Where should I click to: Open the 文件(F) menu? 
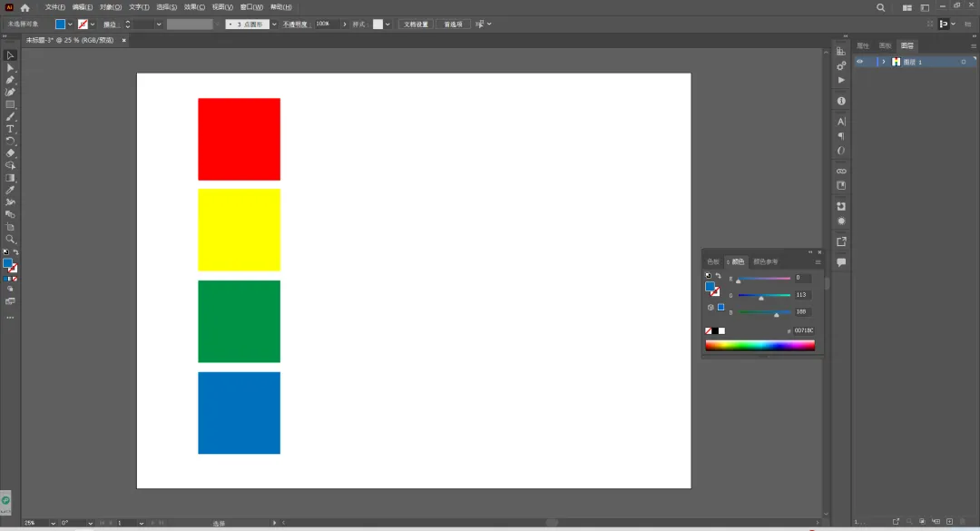click(x=55, y=7)
